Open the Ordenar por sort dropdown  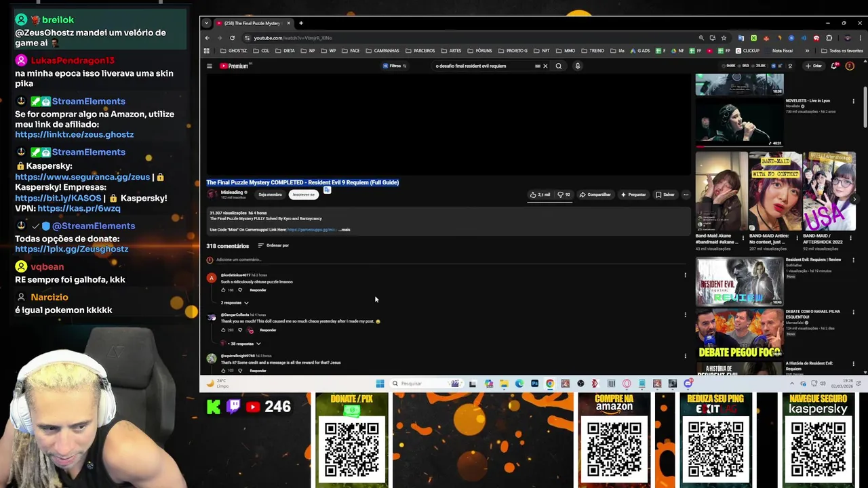point(274,245)
